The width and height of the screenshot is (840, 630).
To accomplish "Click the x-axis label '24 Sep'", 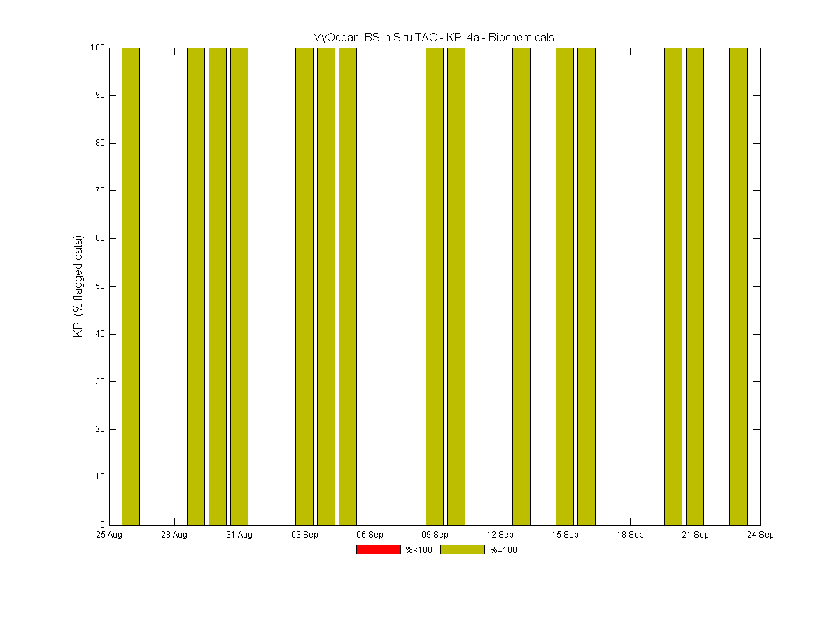I will (x=760, y=535).
